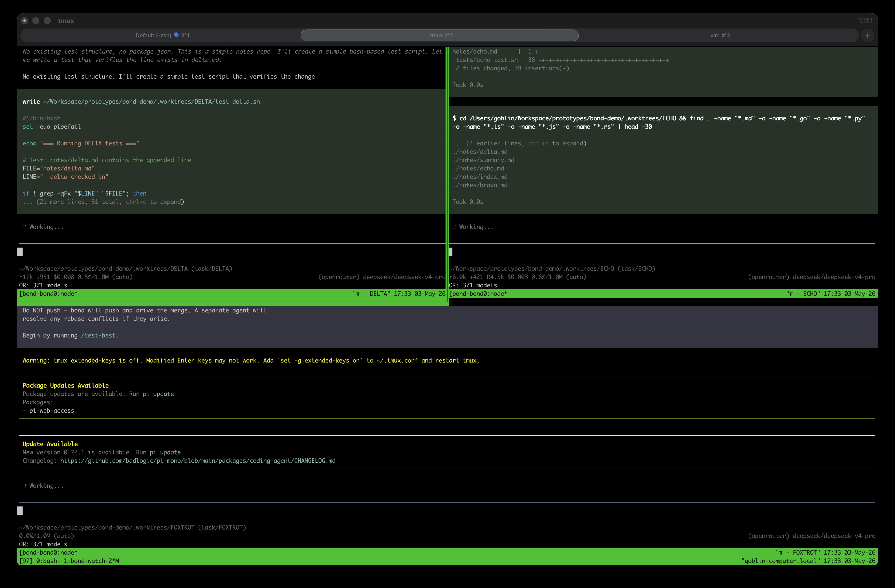Click 'pi update' in Package Updates notice
Screen dimensions: 895x588
[158, 394]
